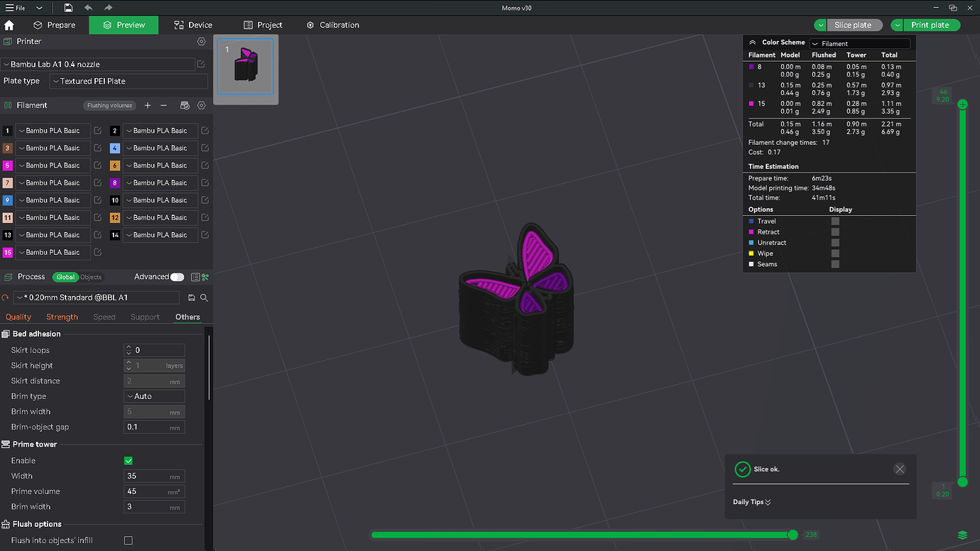Redo the last undone action
This screenshot has width=980, height=551.
(x=108, y=8)
